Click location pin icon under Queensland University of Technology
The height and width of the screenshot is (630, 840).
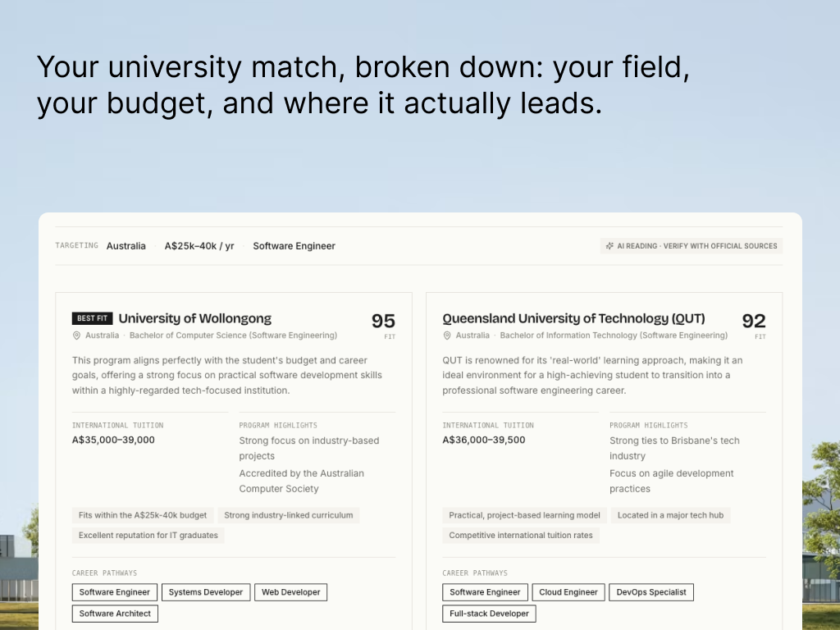tap(447, 336)
